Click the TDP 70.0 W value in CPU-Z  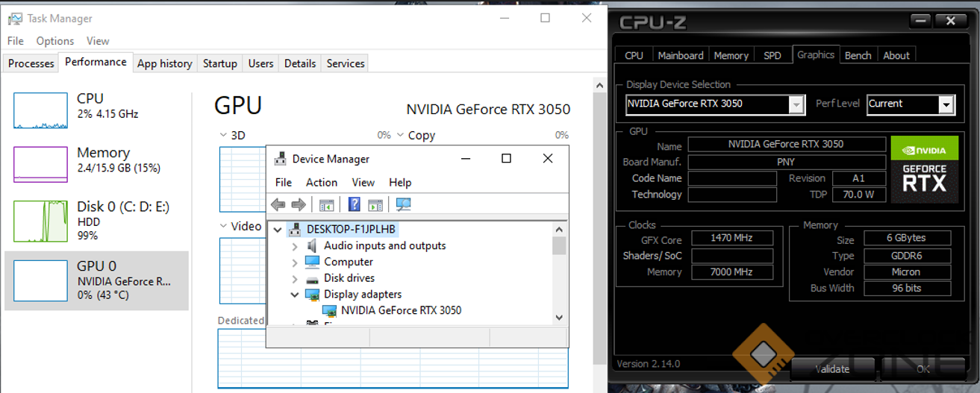coord(858,195)
